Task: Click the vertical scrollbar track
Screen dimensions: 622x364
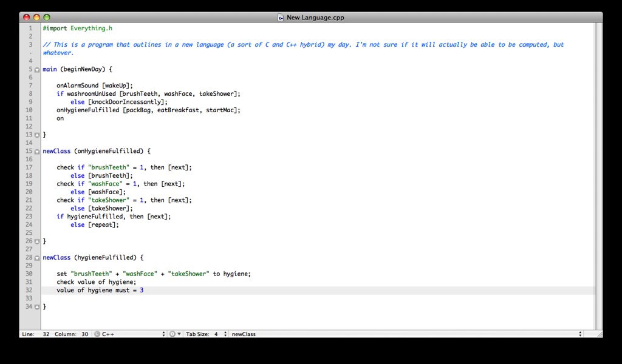Action: [598, 177]
